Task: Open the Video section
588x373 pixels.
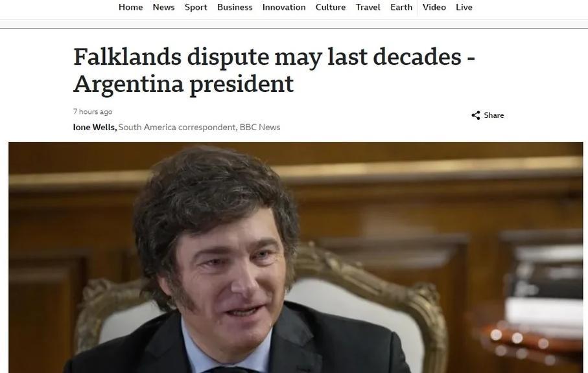Action: click(434, 7)
